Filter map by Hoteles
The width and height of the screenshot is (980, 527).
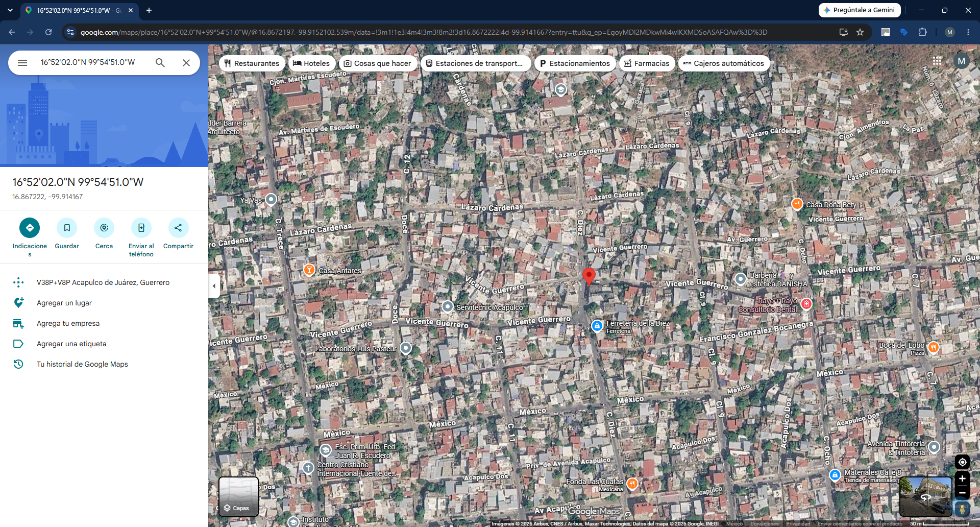pos(311,63)
